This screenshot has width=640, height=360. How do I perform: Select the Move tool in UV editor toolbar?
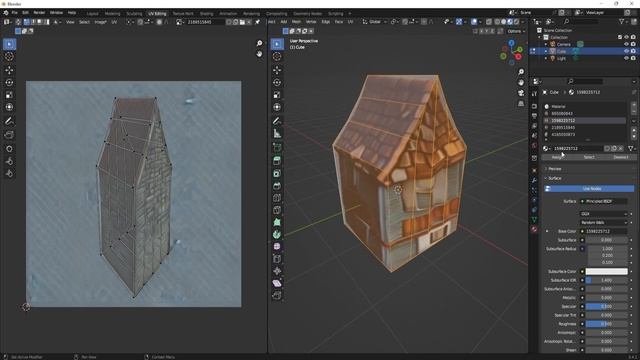pos(9,70)
